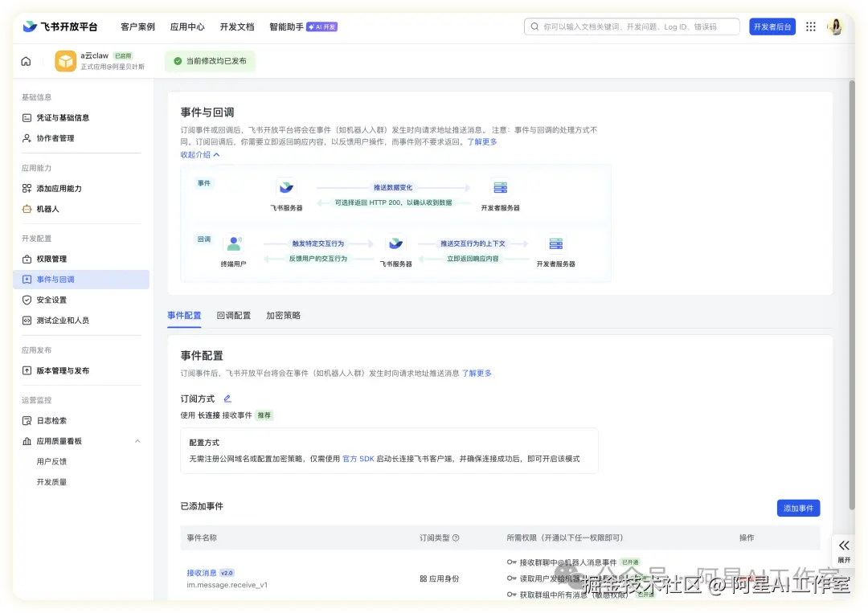Open 版本管理与发布 via its icon
Viewport: 868px width, 613px height.
point(28,370)
